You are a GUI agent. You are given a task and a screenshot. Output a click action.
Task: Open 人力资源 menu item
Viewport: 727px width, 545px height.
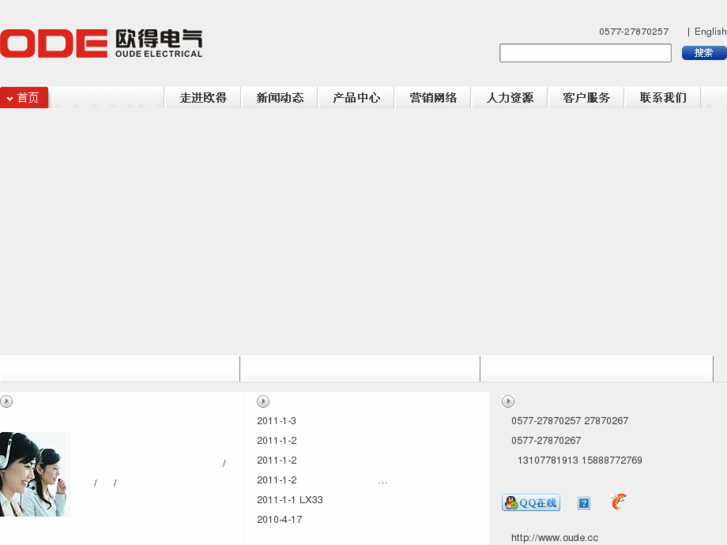coord(510,97)
